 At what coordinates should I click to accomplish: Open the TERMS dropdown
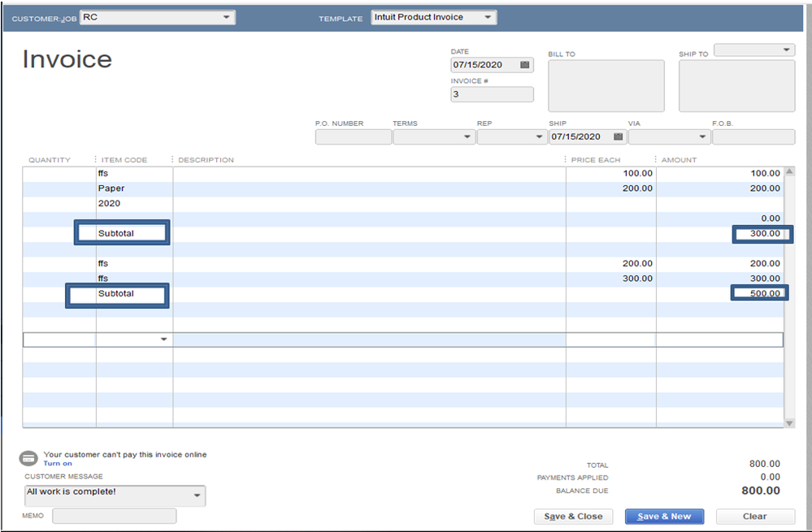pyautogui.click(x=467, y=136)
